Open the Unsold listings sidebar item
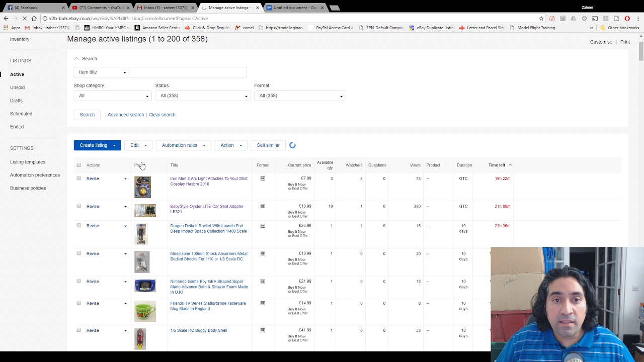 click(17, 87)
